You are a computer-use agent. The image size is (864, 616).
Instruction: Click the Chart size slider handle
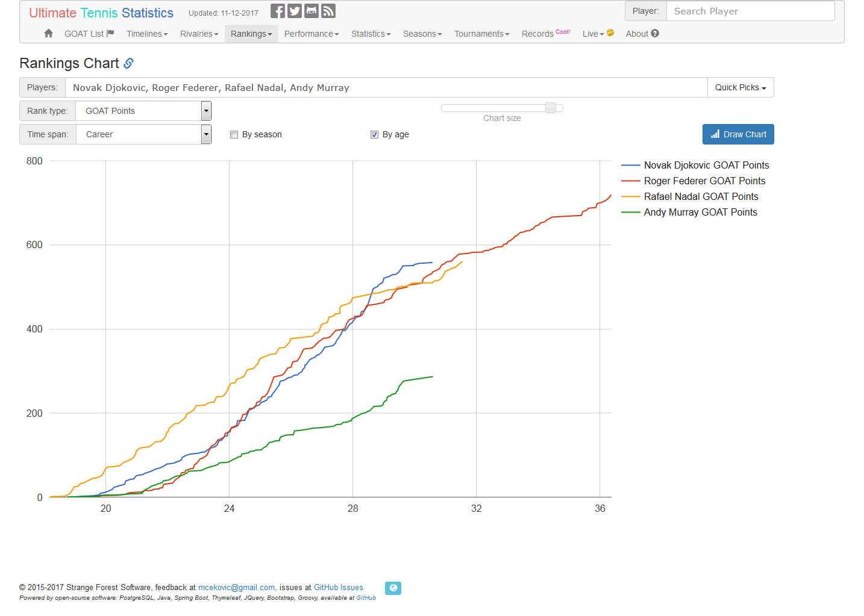[x=551, y=108]
